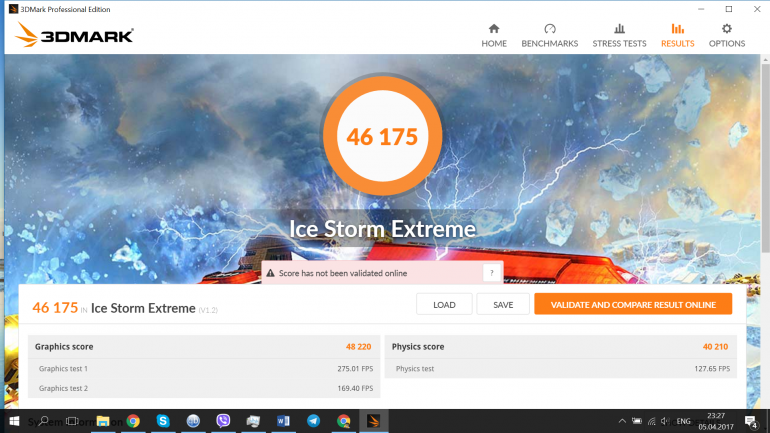Click the SAVE button
Screen dimensions: 770x433
click(503, 304)
